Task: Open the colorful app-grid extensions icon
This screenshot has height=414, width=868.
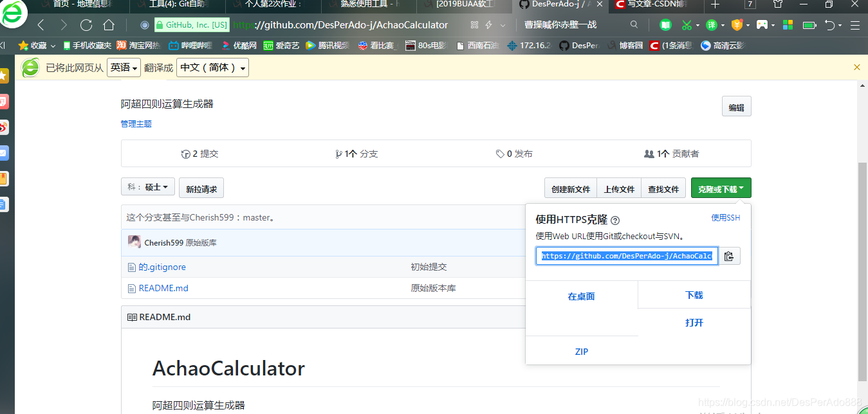Action: coord(788,25)
